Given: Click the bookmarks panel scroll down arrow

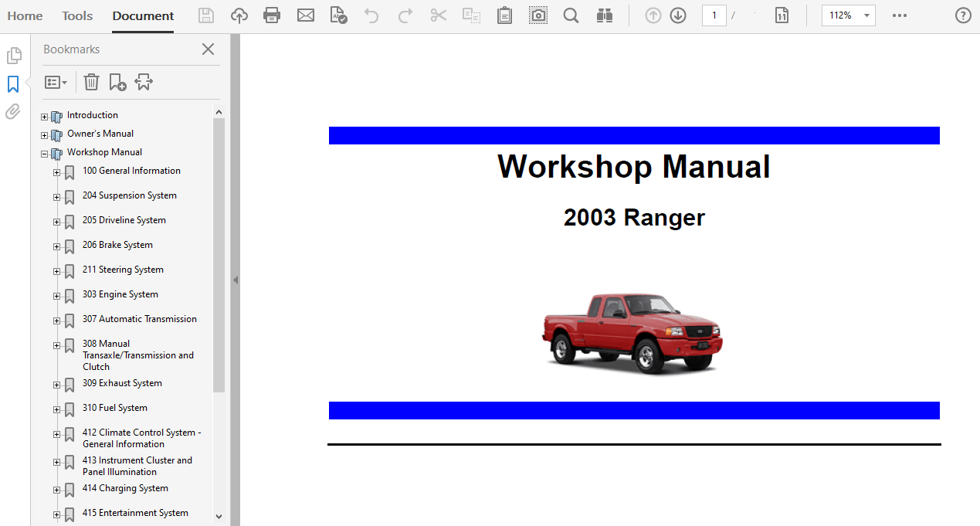Looking at the screenshot, I should coord(219,516).
